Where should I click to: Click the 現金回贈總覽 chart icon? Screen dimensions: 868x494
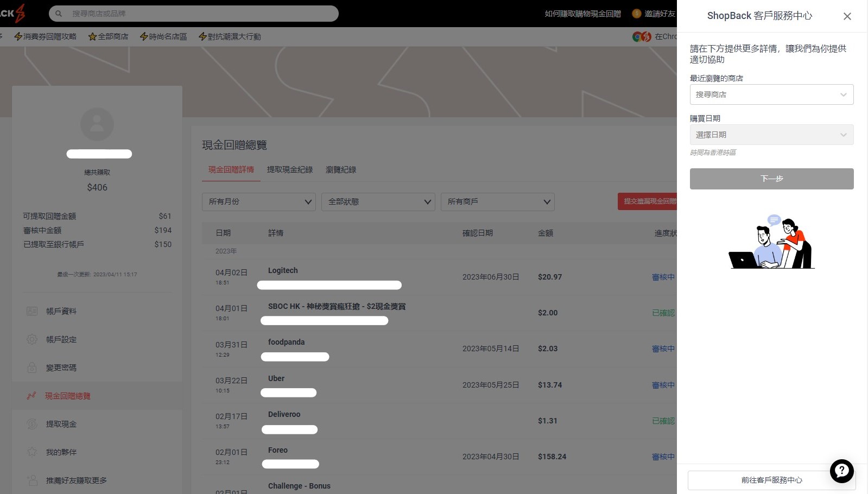point(31,396)
